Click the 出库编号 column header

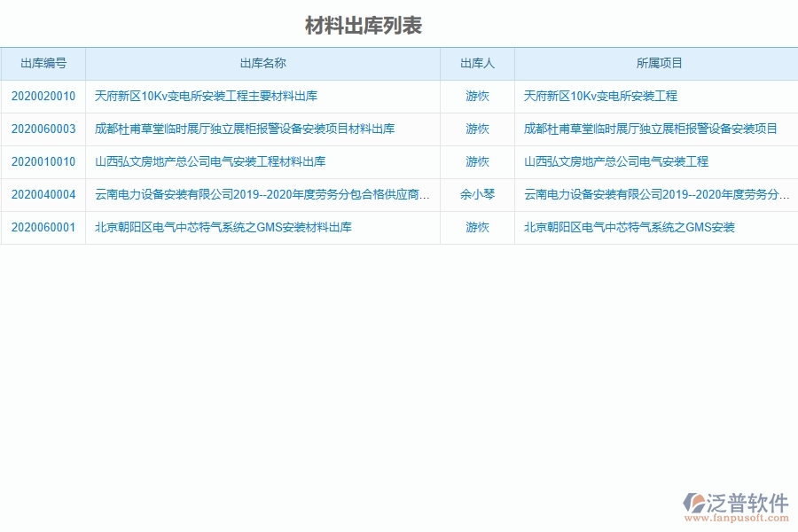[46, 63]
